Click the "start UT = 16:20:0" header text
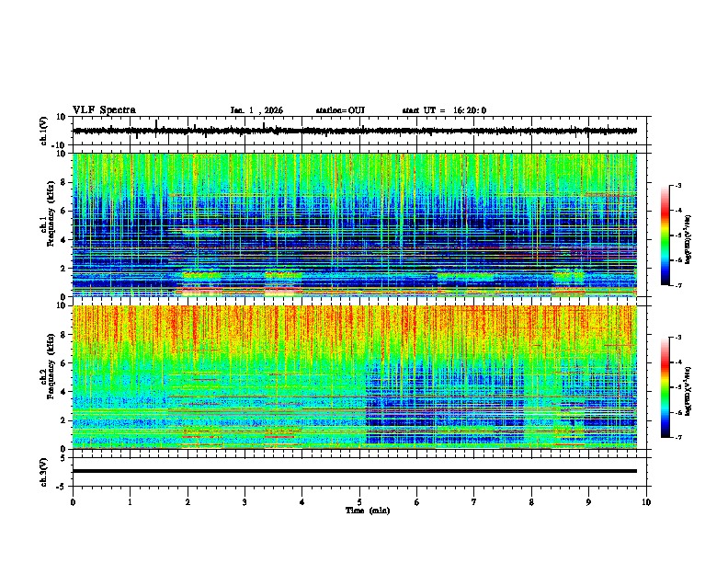Screen dimensions: 728x563 (x=444, y=110)
